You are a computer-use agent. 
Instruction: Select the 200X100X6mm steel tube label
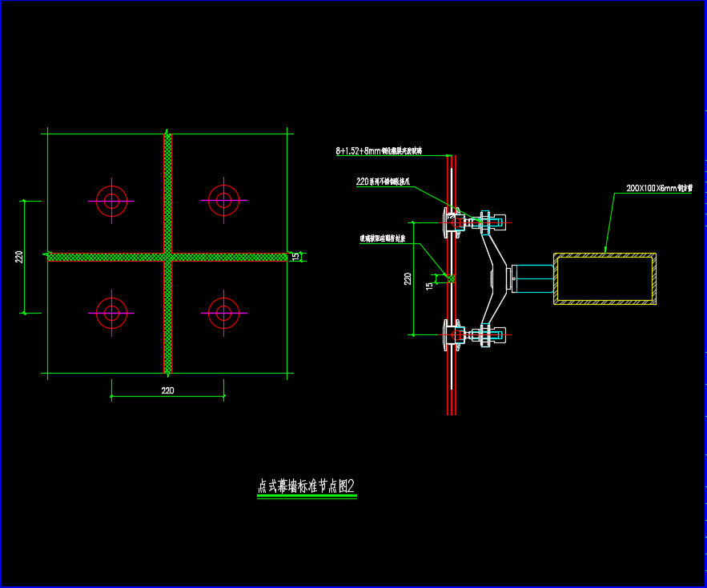[659, 189]
